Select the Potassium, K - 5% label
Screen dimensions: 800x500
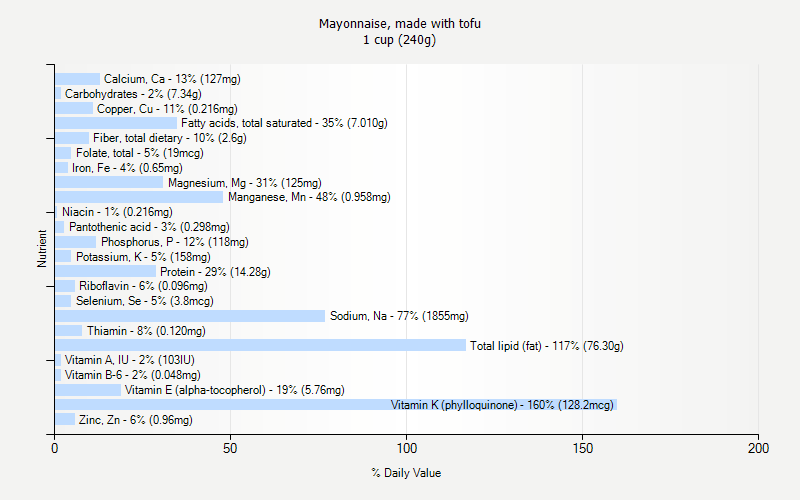point(143,257)
